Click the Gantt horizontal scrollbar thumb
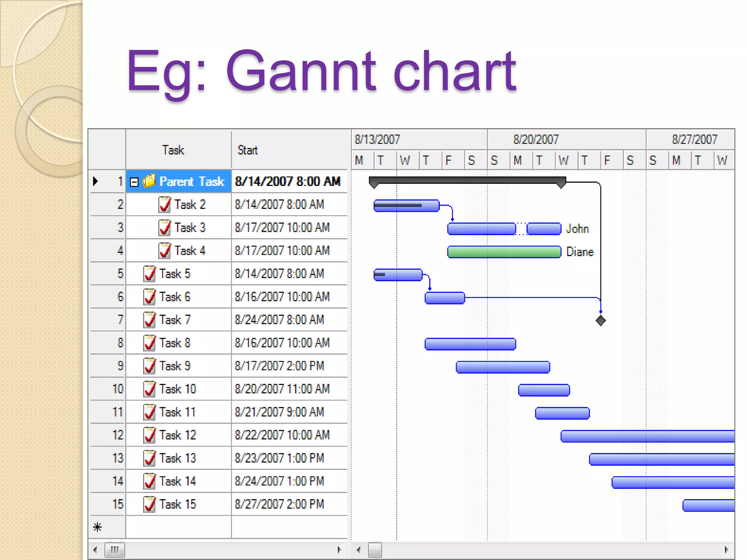The height and width of the screenshot is (560, 747). [x=375, y=550]
